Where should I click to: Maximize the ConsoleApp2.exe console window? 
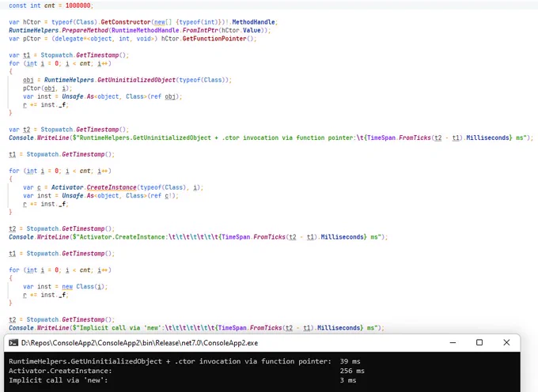click(479, 342)
